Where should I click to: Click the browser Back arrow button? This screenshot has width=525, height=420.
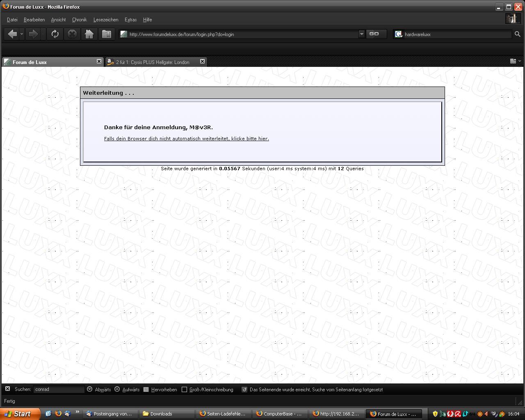tap(12, 34)
